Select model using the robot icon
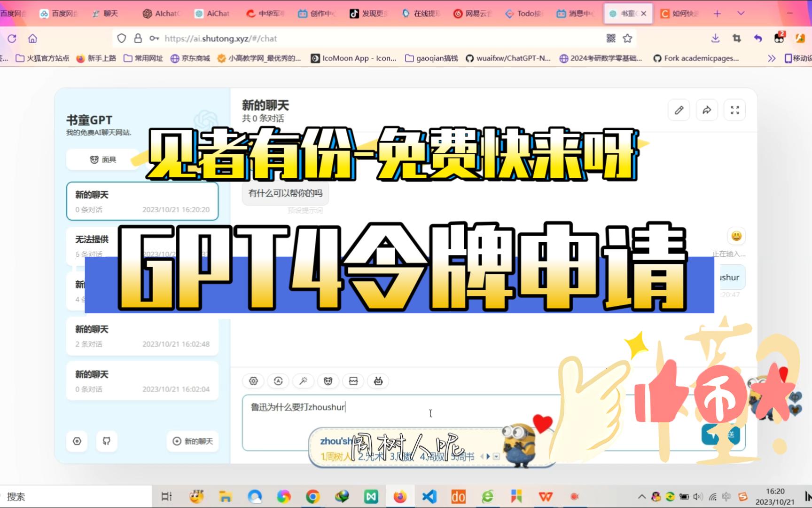 pos(378,381)
